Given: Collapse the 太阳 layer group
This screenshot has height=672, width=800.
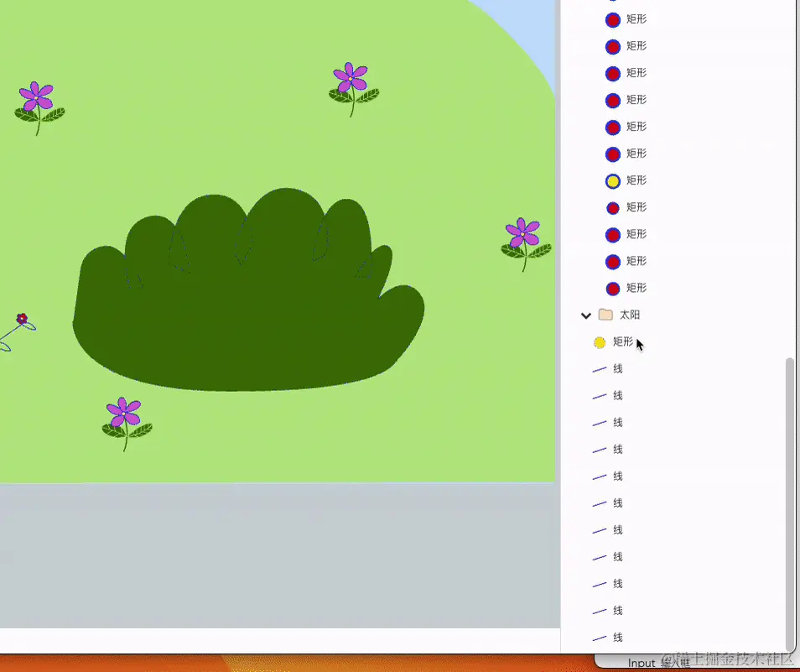Looking at the screenshot, I should [x=586, y=315].
